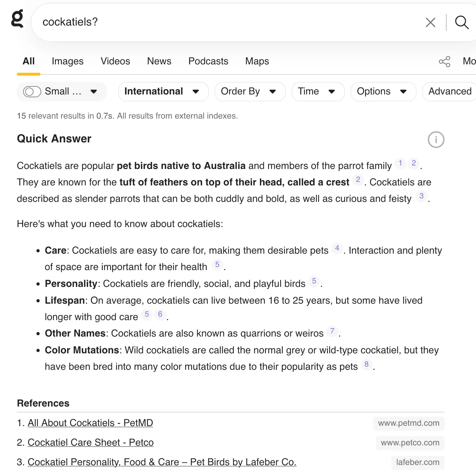The image size is (476, 473).
Task: Switch to the Images tab
Action: tap(67, 62)
